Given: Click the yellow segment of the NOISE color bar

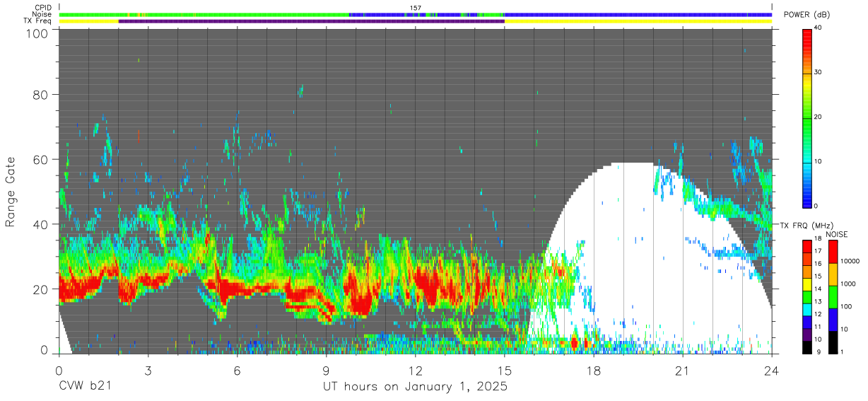Looking at the screenshot, I should pos(833,274).
